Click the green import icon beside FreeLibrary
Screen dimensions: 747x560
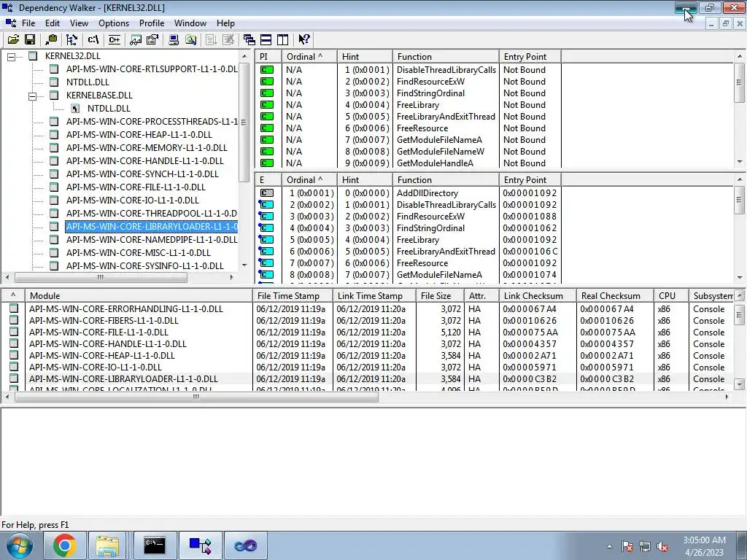pyautogui.click(x=267, y=105)
